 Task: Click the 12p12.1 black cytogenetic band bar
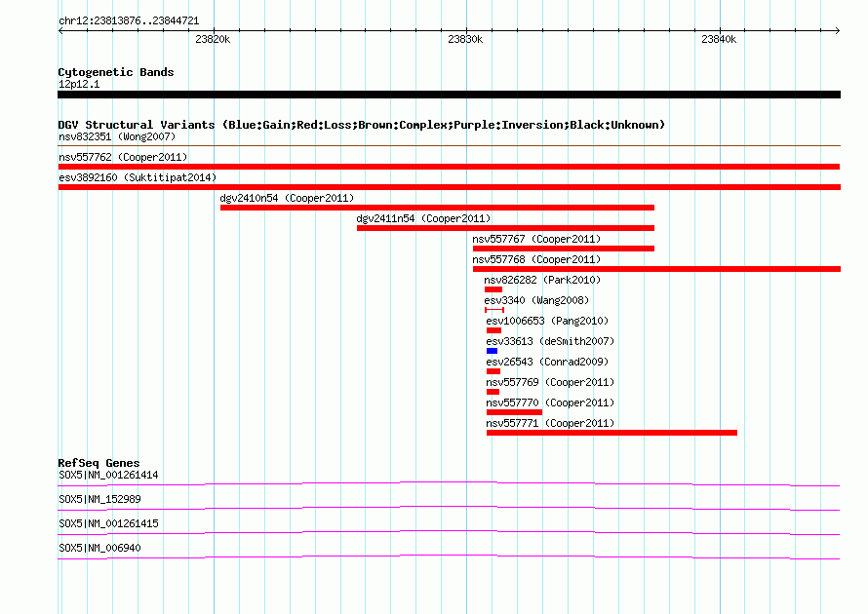point(449,95)
